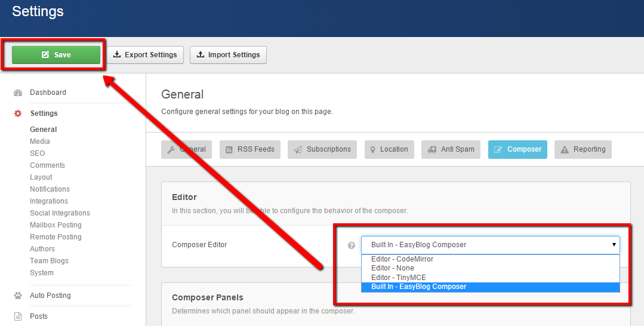The image size is (644, 326).
Task: Choose Editor - CodeMirror option
Action: pos(491,259)
